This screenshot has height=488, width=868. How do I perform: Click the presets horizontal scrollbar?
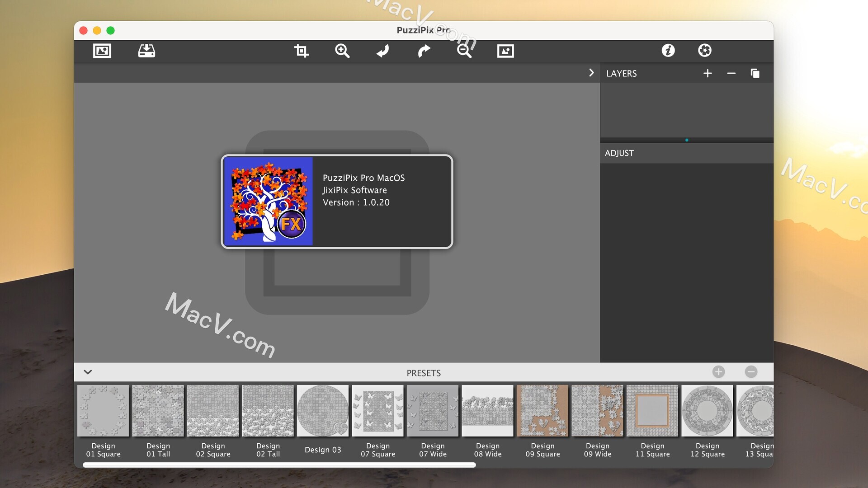coord(279,465)
